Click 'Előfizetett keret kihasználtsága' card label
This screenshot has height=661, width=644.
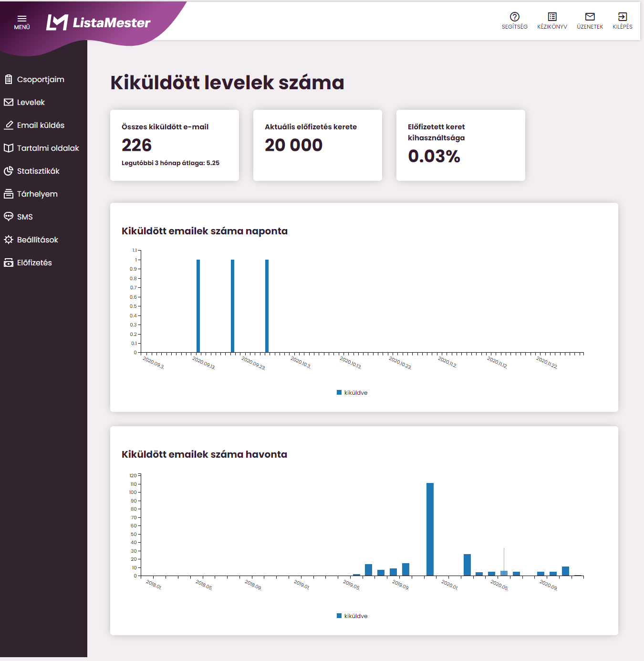(x=436, y=132)
